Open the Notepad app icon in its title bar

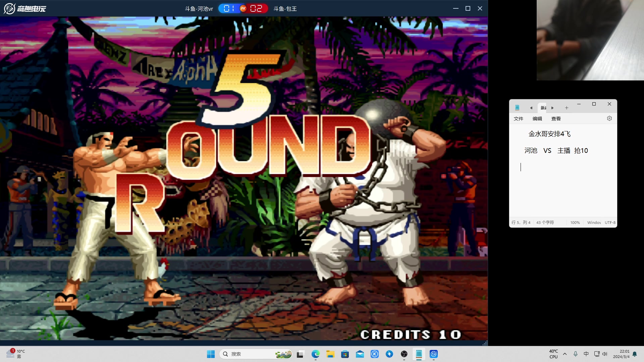(517, 108)
